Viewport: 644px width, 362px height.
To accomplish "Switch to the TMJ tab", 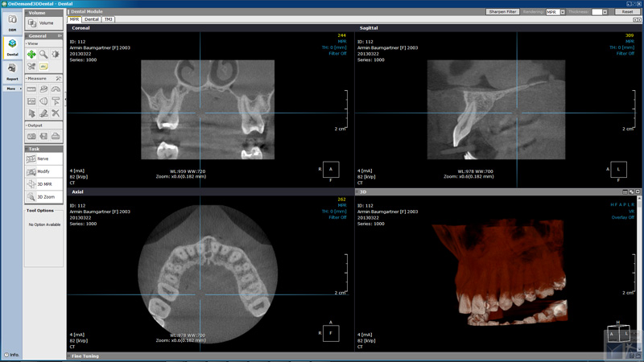I will (108, 19).
